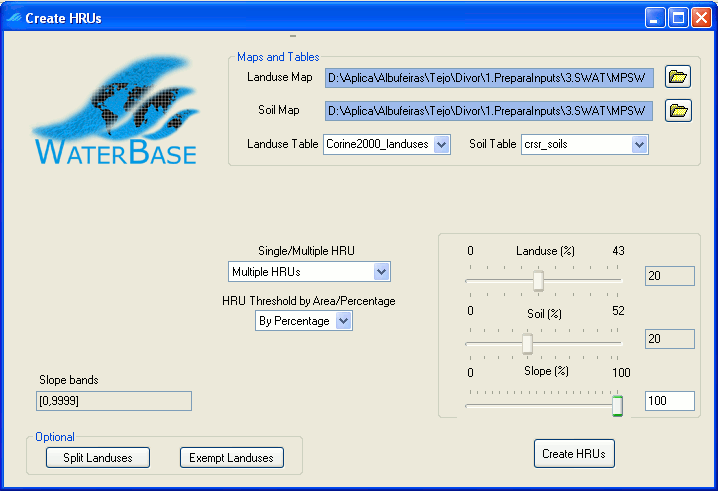Click the Slope percentage value field
The height and width of the screenshot is (491, 718).
[669, 401]
